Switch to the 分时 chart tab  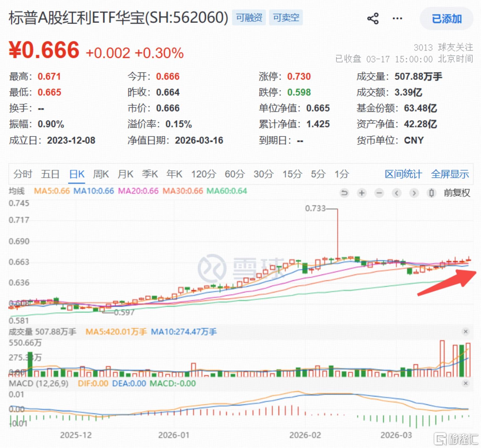pos(23,174)
